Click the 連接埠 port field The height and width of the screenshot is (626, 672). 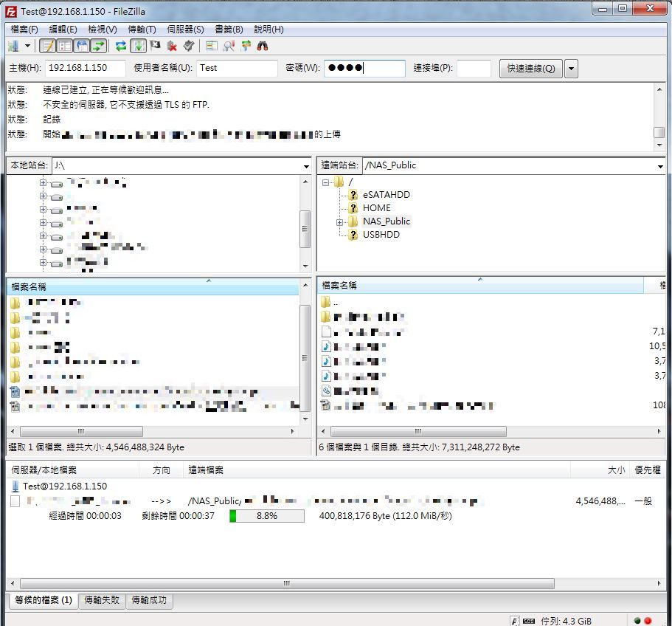pyautogui.click(x=474, y=68)
